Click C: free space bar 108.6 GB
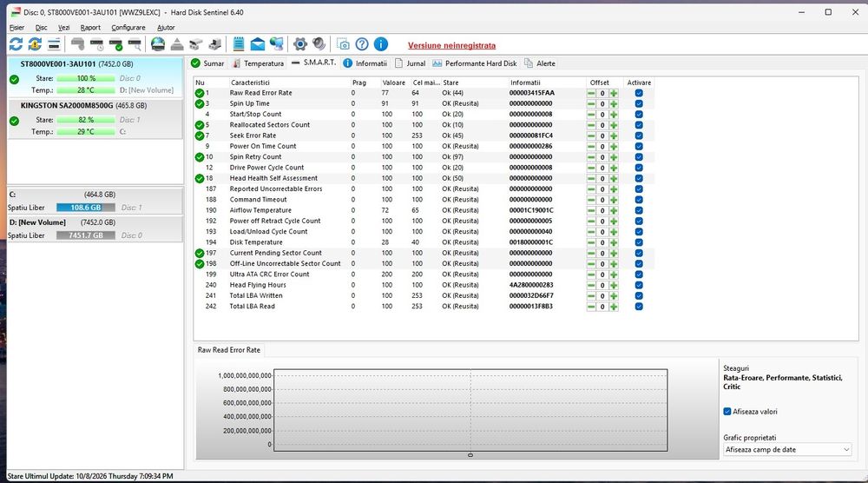 point(86,207)
